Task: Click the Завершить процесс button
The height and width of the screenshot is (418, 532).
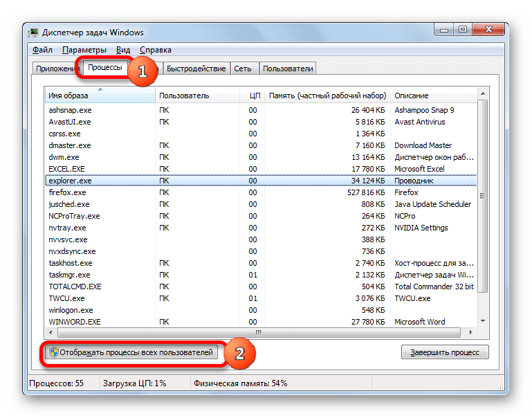Action: (445, 352)
